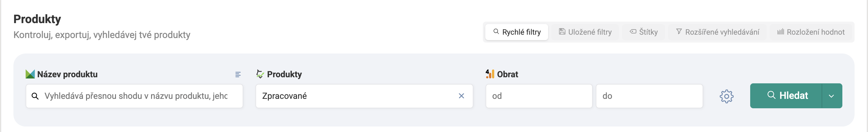
Task: Click the Obrat "od" minimum field
Action: coord(538,96)
